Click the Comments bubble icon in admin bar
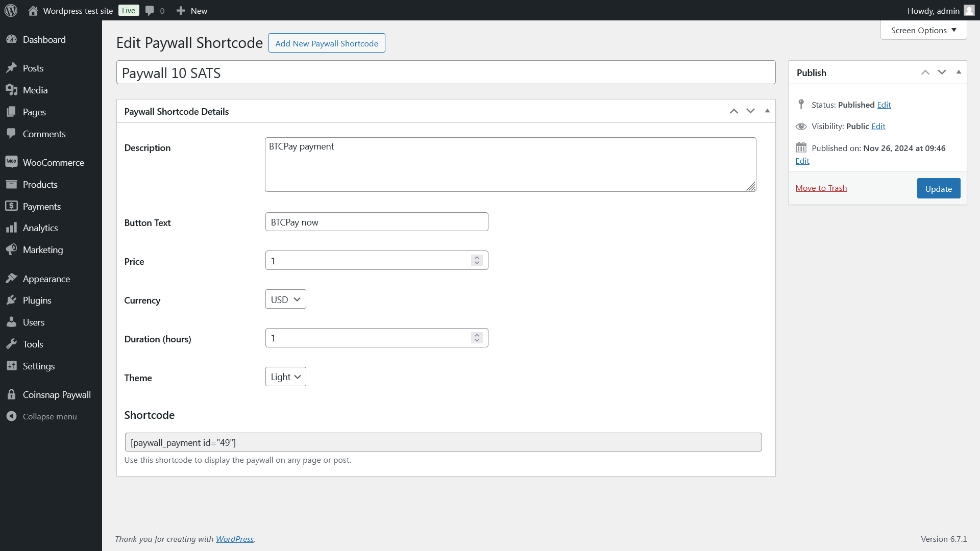Viewport: 980px width, 551px height. (x=150, y=10)
